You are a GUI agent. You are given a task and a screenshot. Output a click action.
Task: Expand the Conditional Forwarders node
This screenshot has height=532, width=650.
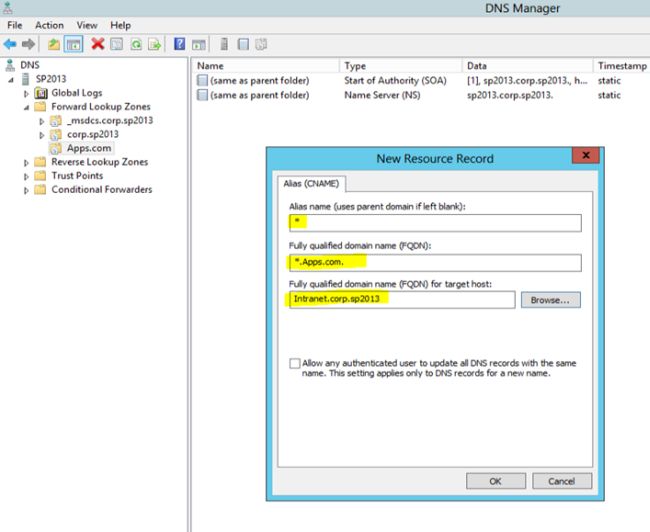[26, 190]
